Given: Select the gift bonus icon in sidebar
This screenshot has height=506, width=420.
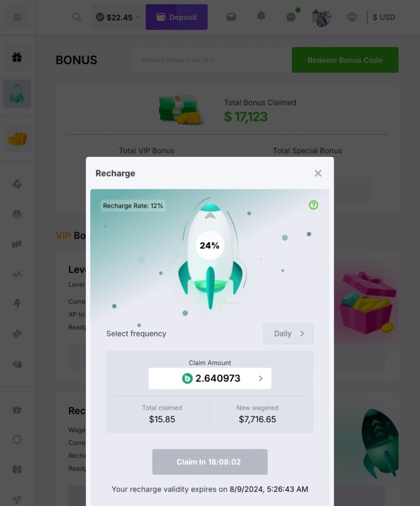Looking at the screenshot, I should coord(17,57).
